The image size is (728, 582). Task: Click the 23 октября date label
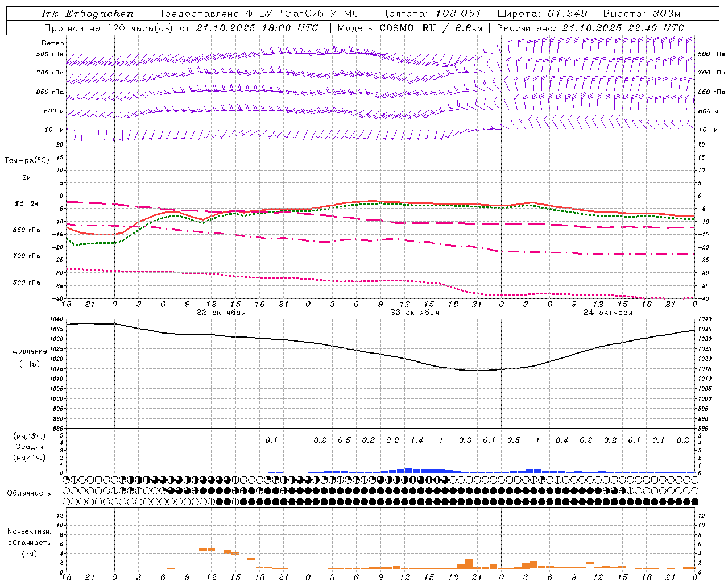pyautogui.click(x=415, y=313)
